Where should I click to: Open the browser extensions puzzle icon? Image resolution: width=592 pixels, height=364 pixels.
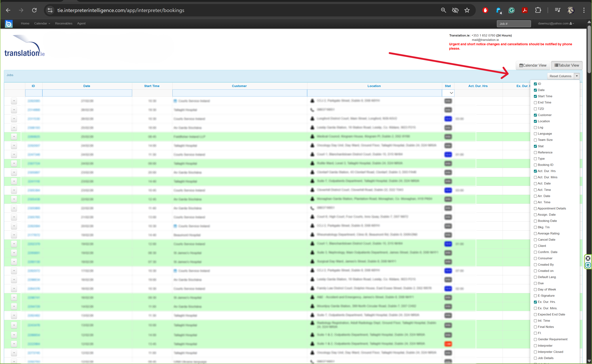538,10
